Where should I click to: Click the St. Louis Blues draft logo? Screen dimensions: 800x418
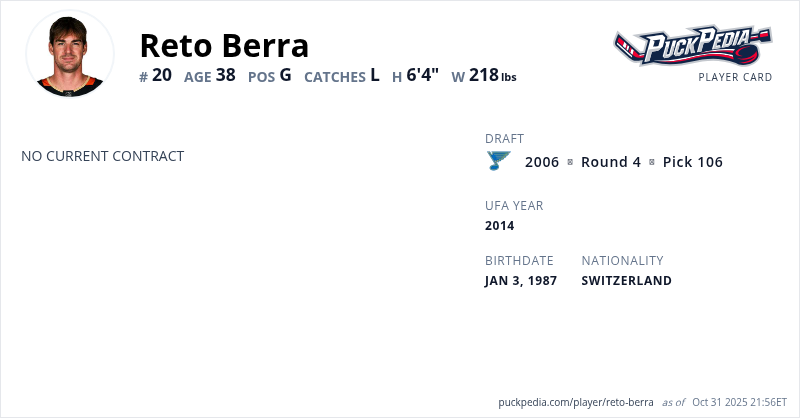pos(498,161)
